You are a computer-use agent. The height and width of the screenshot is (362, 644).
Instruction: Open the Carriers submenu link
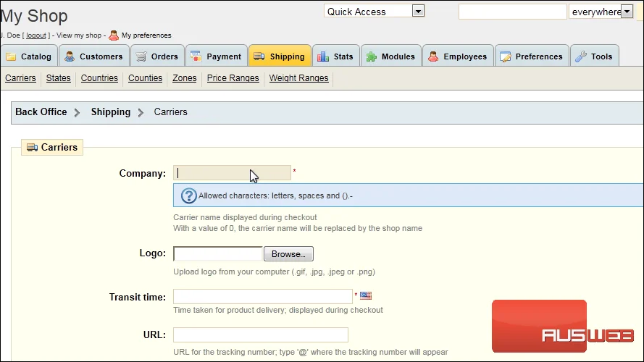pyautogui.click(x=20, y=78)
